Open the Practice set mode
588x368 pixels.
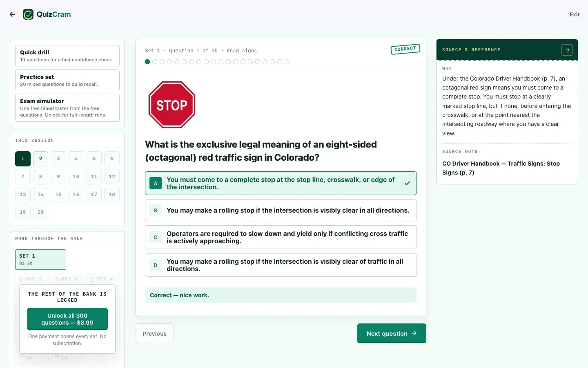coord(67,80)
